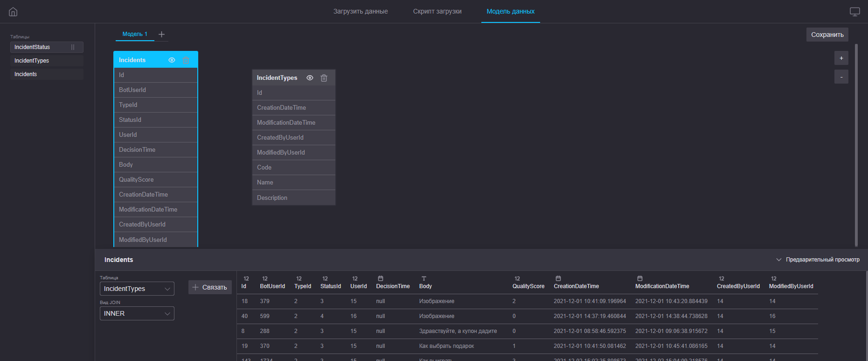Toggle visibility eye of the IncidentTypes table

pos(310,78)
